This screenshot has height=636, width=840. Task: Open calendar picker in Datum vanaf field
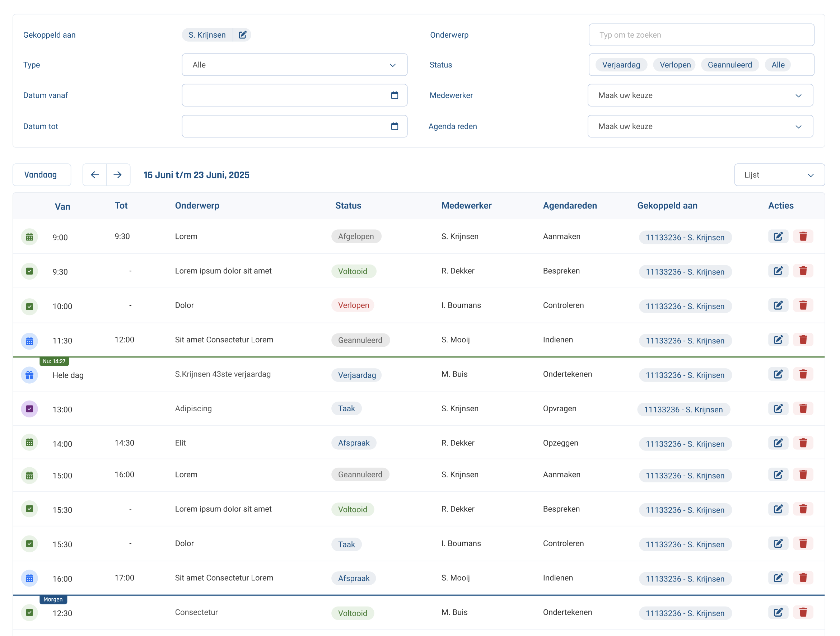[x=394, y=95]
